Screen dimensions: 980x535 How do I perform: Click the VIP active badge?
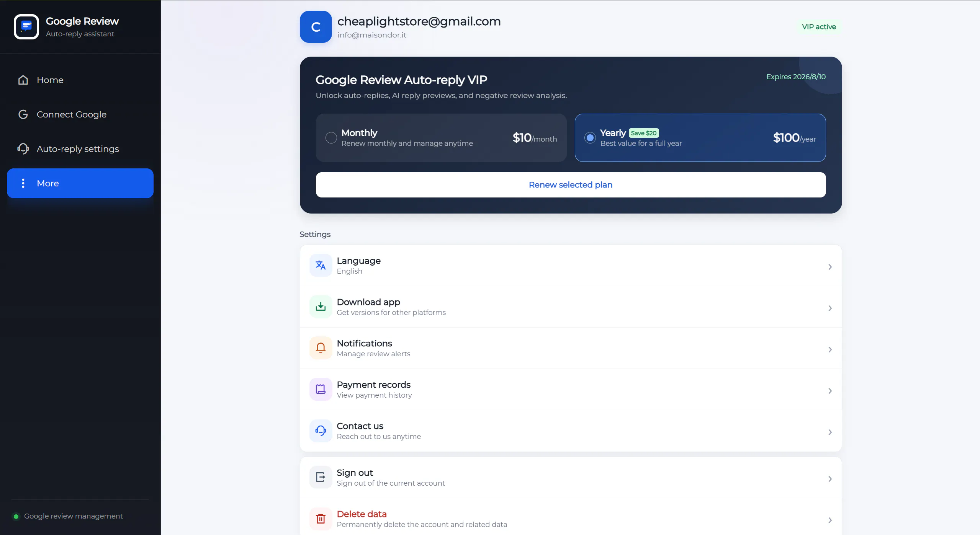click(x=819, y=27)
